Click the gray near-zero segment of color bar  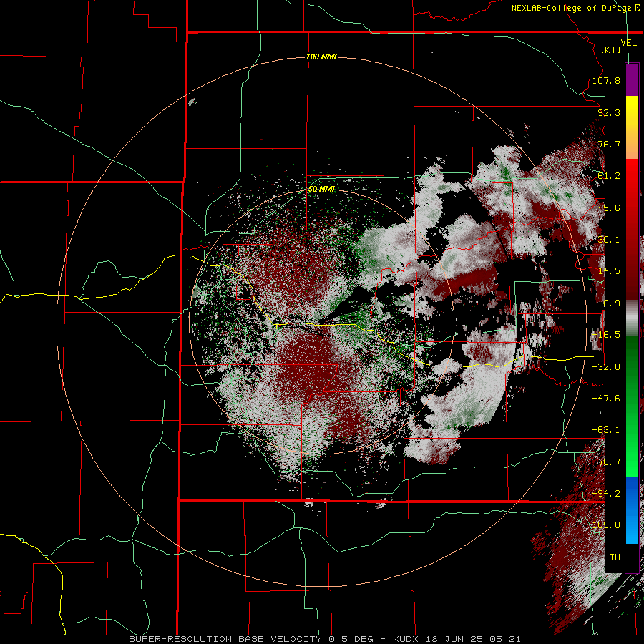(632, 318)
